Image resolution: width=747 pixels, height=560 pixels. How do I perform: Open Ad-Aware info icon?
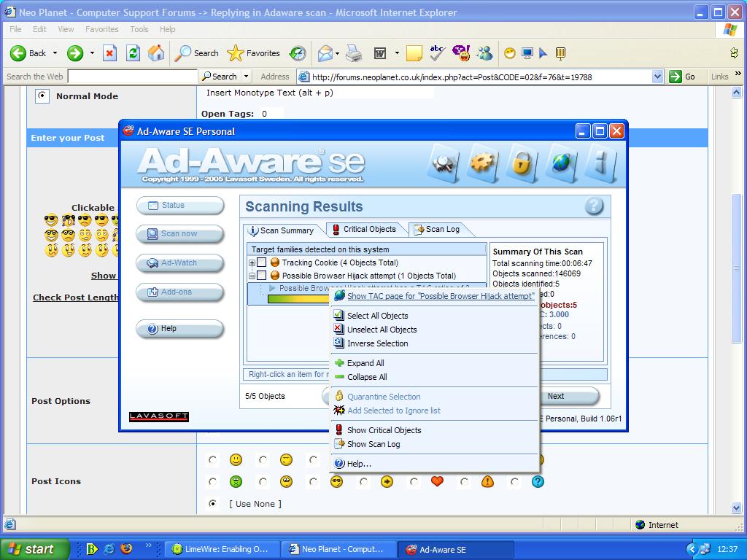[x=602, y=164]
